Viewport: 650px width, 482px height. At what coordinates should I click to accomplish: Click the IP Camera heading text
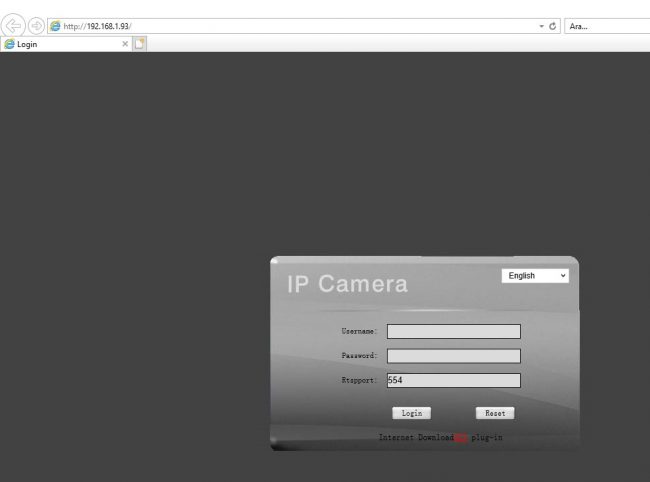point(348,284)
